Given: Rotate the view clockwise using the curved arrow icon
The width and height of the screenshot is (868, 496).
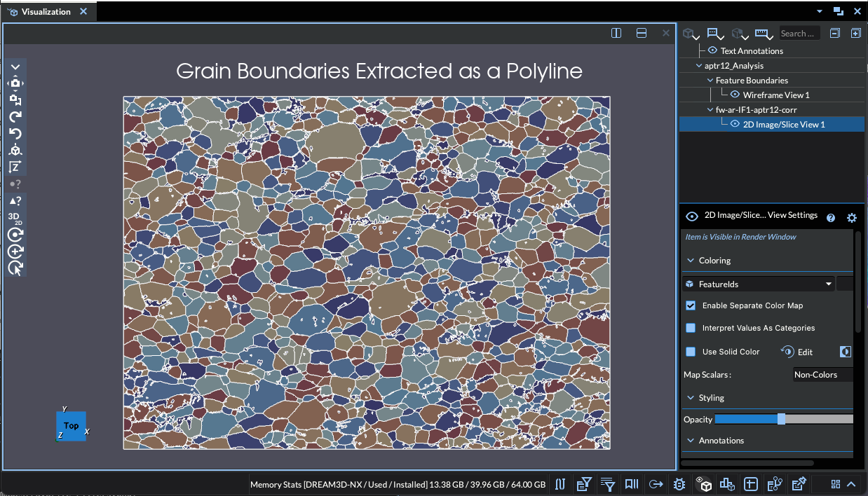Looking at the screenshot, I should (15, 117).
